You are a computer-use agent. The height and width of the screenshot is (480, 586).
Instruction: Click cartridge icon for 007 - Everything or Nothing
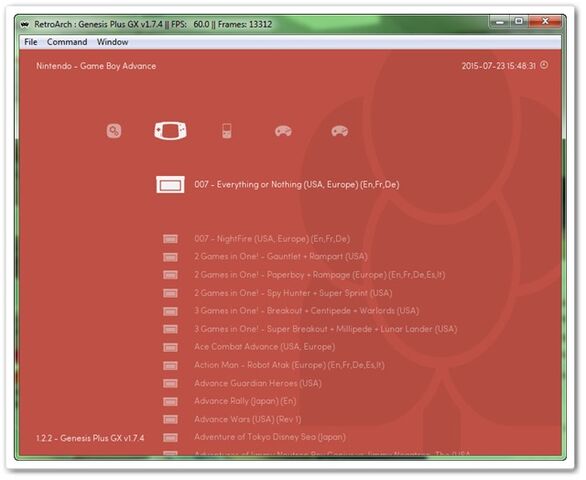point(170,185)
